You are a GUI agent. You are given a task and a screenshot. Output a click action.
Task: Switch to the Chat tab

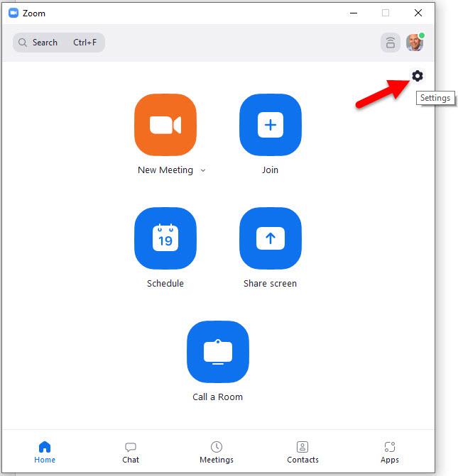point(131,452)
